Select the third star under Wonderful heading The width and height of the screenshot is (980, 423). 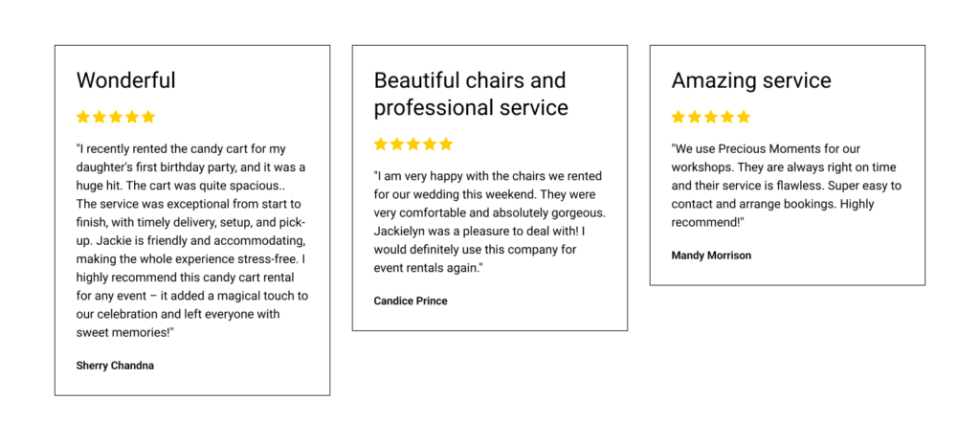tap(116, 117)
